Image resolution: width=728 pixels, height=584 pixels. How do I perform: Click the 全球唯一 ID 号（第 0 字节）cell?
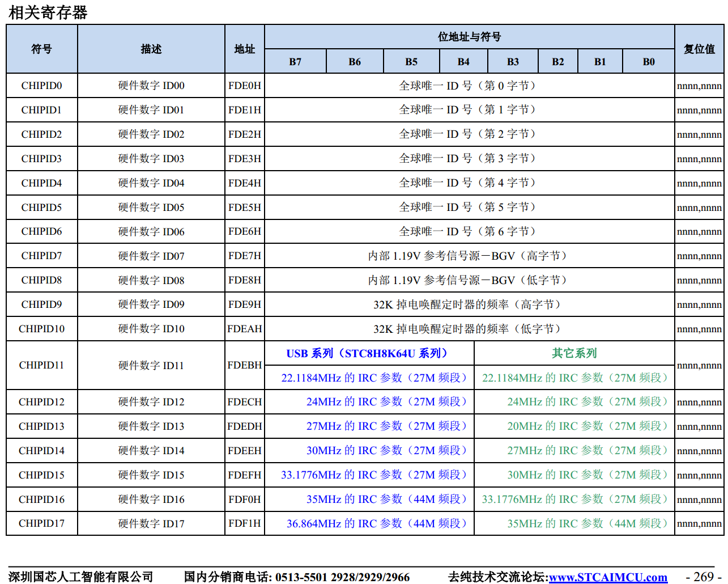(470, 86)
